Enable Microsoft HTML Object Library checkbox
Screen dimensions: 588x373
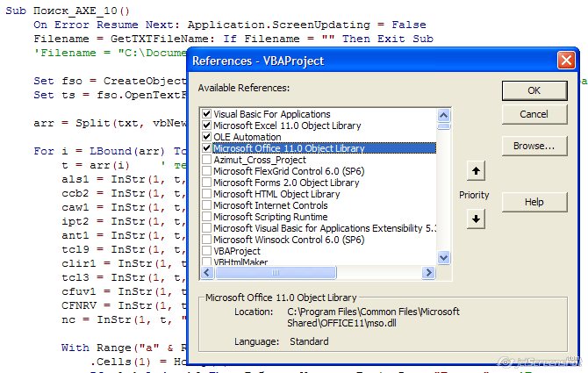pyautogui.click(x=206, y=194)
